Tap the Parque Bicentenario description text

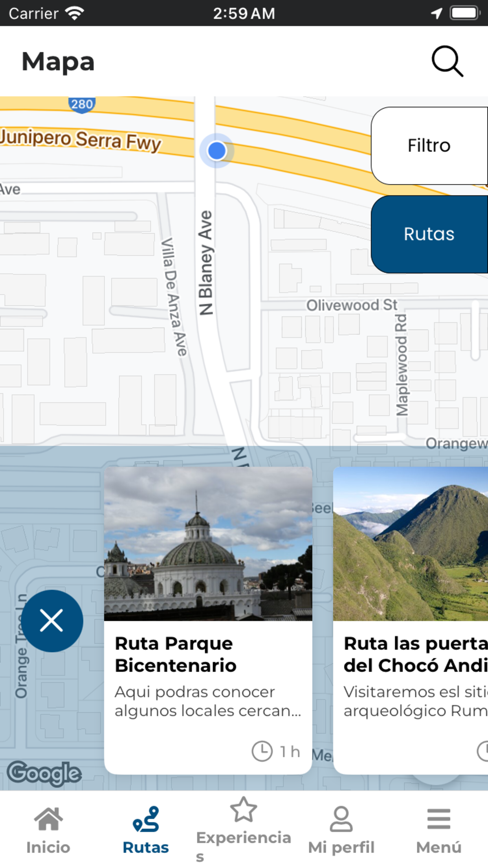(208, 701)
